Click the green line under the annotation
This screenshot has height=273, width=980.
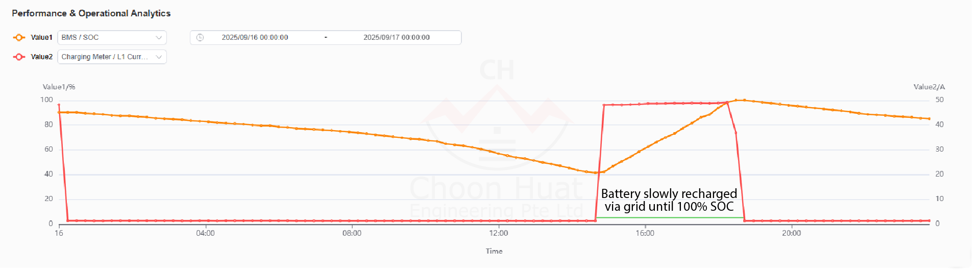click(669, 218)
